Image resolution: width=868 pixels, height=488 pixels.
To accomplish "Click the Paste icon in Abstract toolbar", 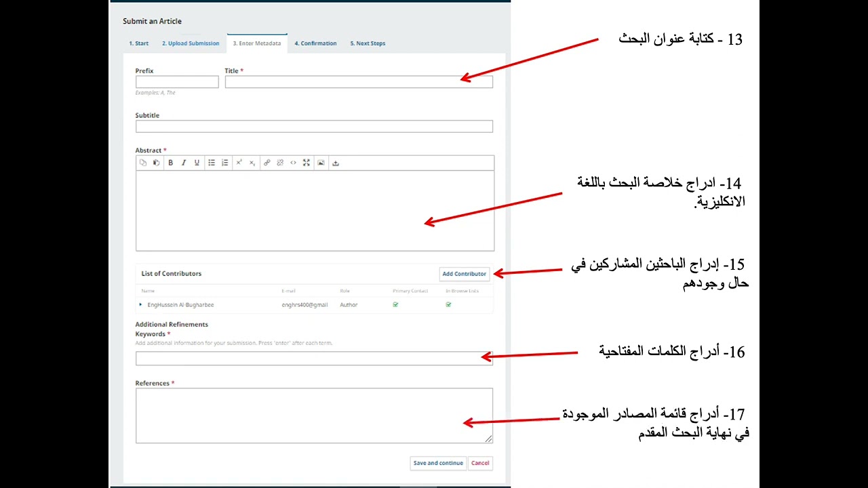I will [156, 163].
